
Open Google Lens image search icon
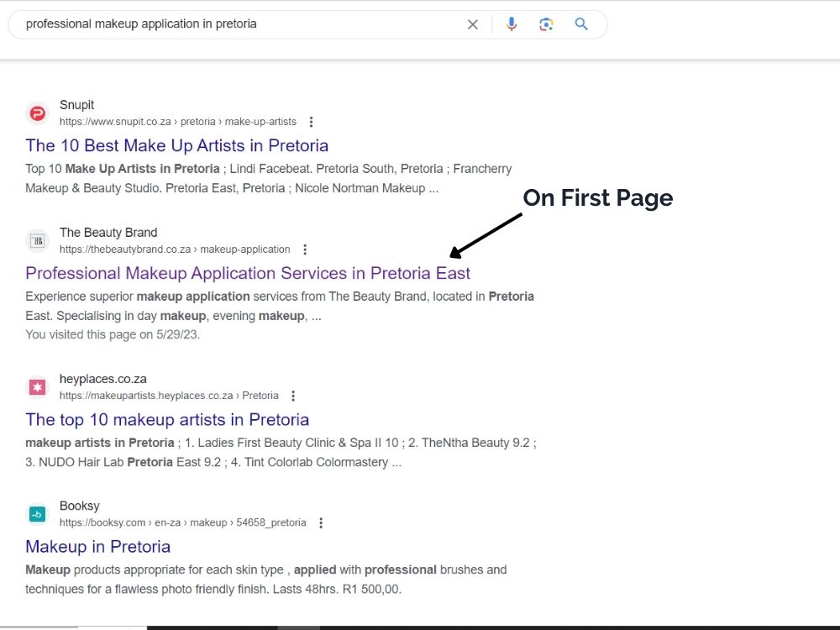click(546, 24)
